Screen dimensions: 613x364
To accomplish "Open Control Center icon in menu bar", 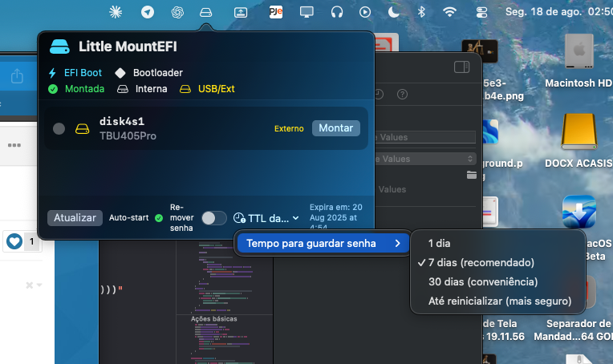I will (x=481, y=13).
